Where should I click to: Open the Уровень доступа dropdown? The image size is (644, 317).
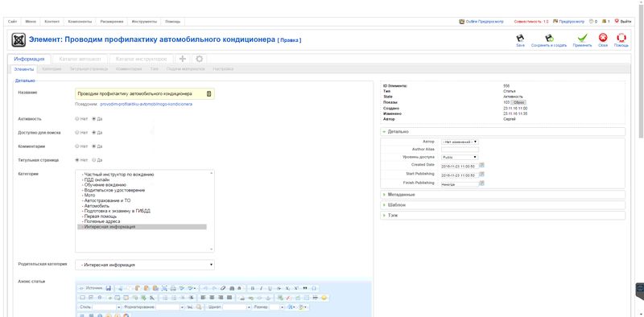[460, 157]
